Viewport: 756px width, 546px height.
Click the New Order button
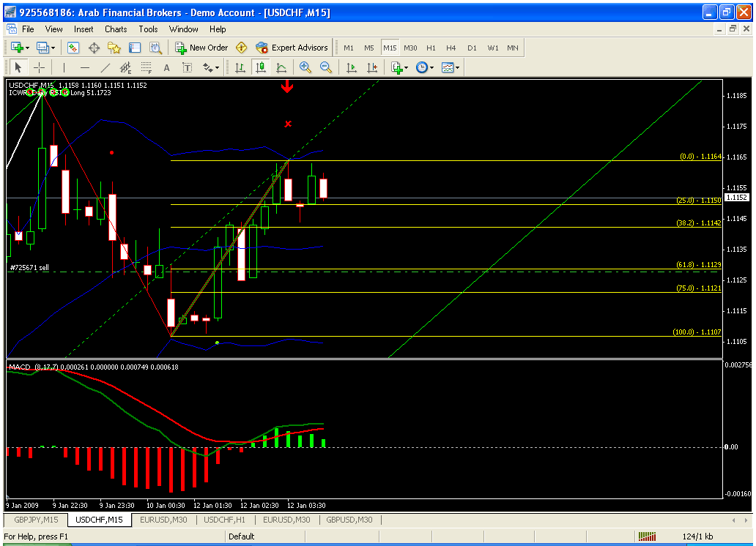point(201,48)
